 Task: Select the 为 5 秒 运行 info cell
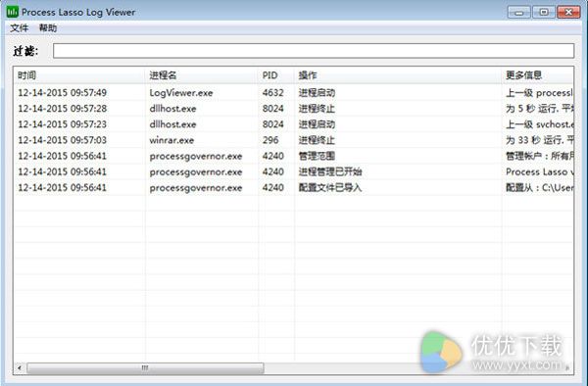[539, 109]
